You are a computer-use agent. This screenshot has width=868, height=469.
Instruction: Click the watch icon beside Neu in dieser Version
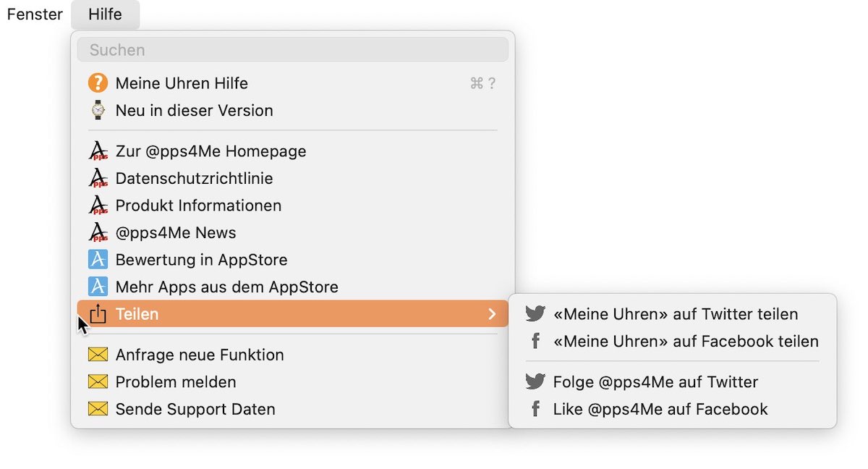pos(98,111)
